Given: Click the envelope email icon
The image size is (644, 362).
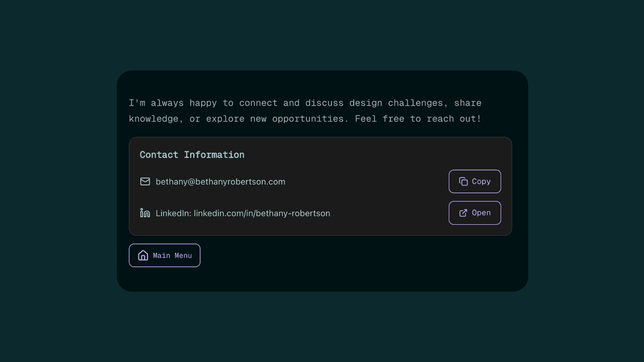Looking at the screenshot, I should click(145, 182).
